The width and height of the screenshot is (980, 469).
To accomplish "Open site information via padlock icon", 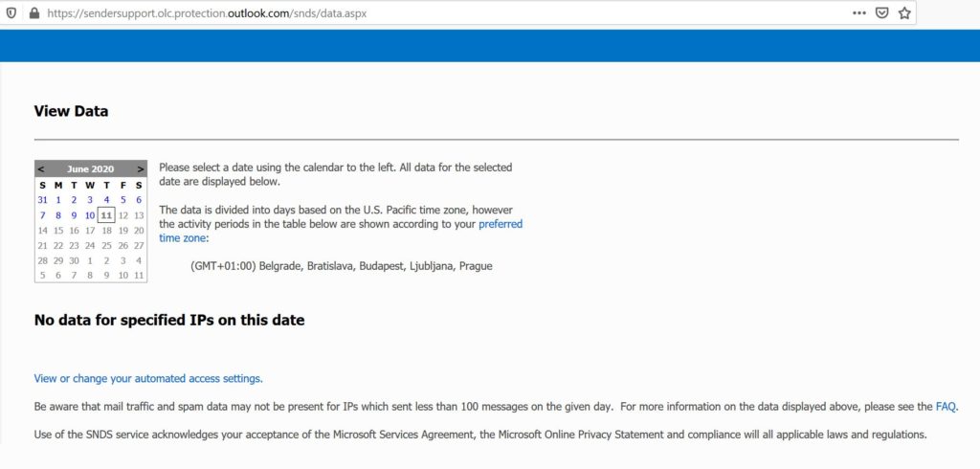I will 33,14.
